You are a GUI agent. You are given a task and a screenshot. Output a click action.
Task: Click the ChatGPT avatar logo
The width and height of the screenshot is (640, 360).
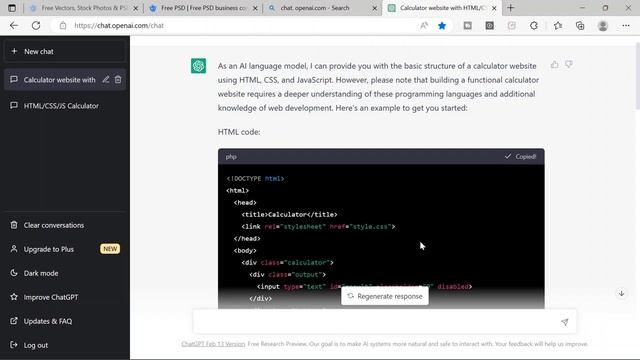(x=198, y=66)
